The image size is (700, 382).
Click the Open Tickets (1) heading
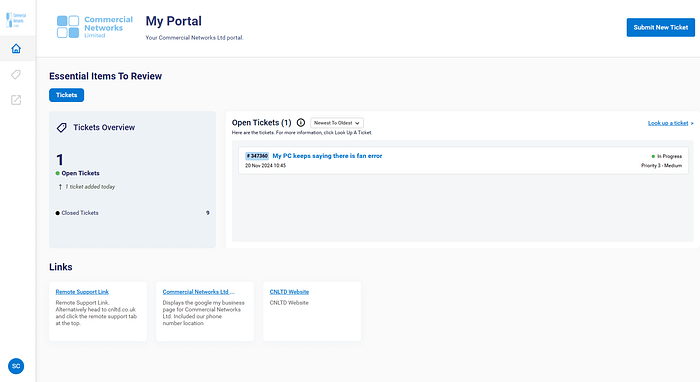262,123
